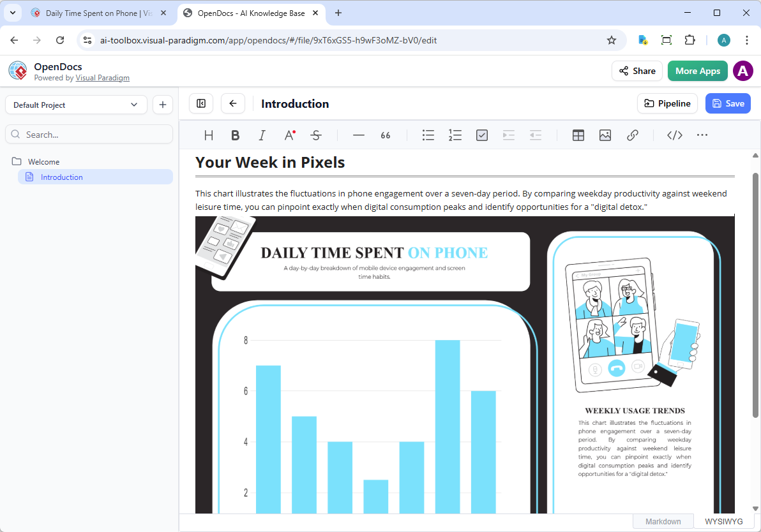761x532 pixels.
Task: Insert a table into the document
Action: pos(578,135)
